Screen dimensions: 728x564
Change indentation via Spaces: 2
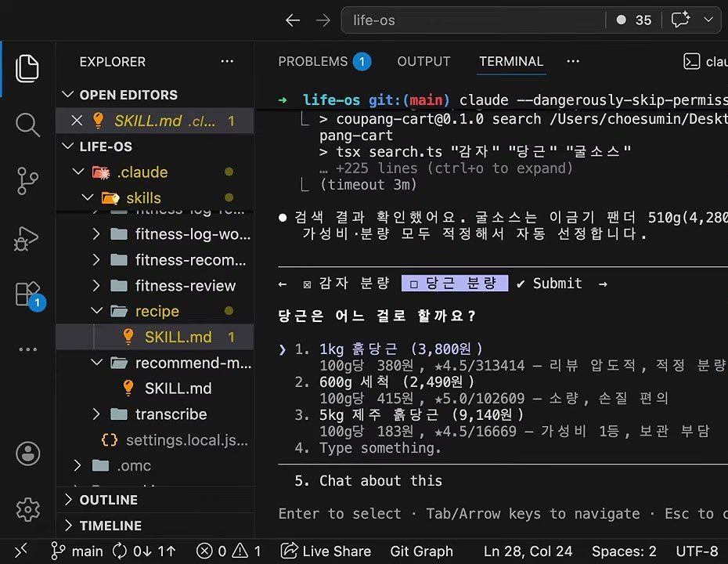coord(624,551)
